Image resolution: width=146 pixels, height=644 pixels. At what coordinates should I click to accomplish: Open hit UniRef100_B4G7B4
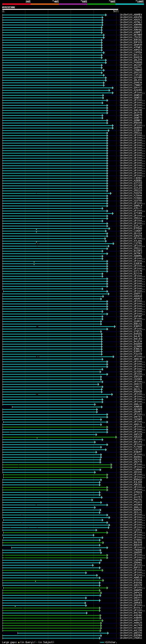(131, 613)
